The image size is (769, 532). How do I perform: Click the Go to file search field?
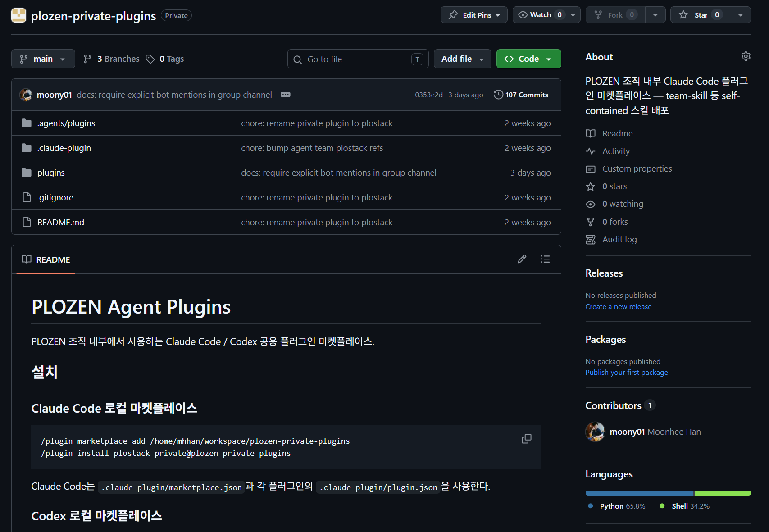click(358, 59)
